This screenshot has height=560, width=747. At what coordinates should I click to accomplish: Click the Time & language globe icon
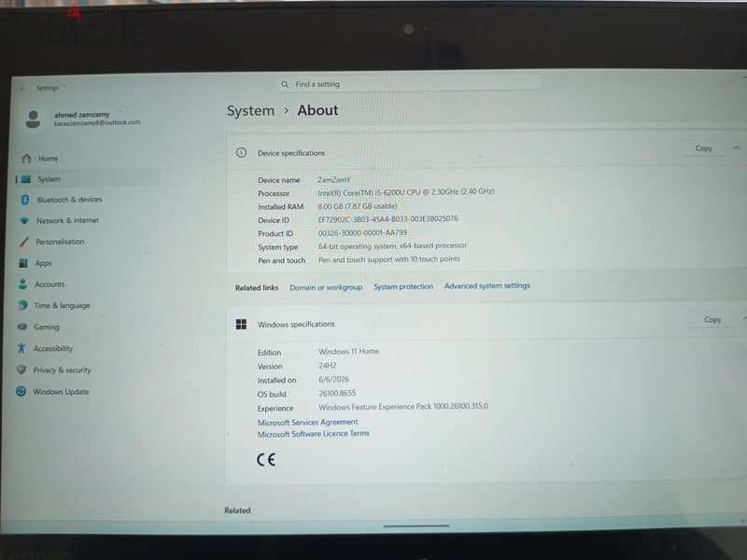click(22, 305)
